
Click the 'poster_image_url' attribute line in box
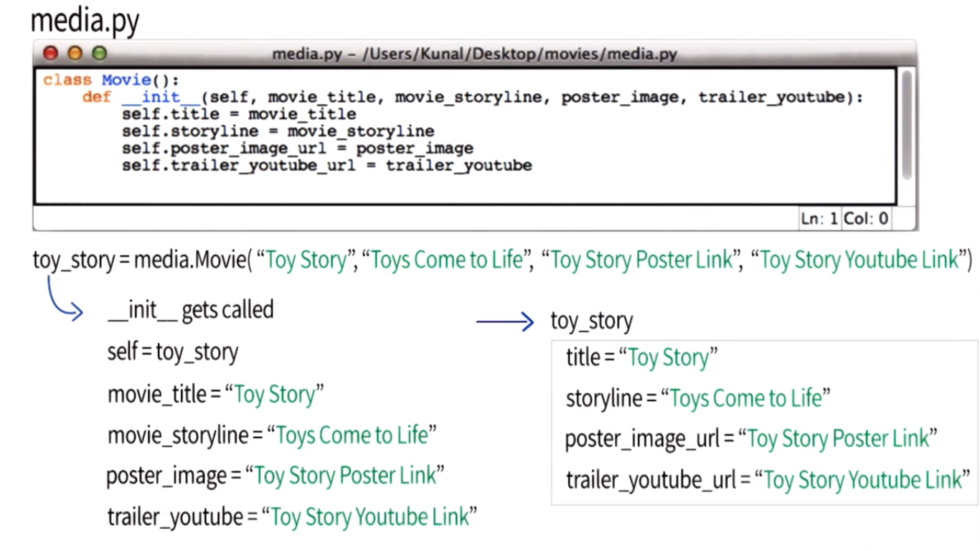click(751, 438)
